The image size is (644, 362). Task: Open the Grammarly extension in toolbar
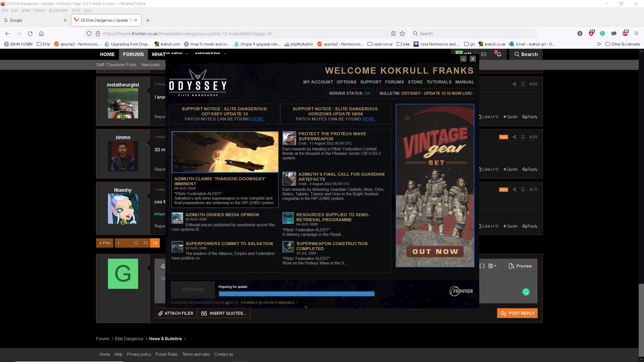tap(602, 33)
